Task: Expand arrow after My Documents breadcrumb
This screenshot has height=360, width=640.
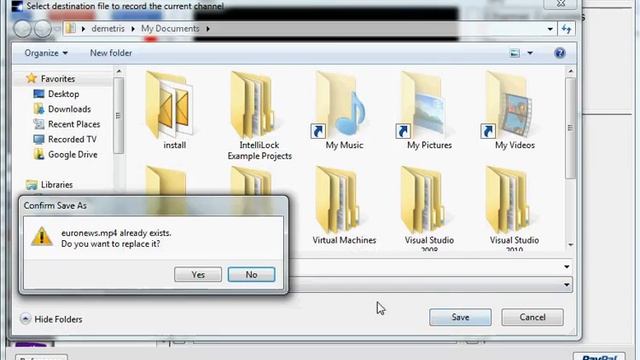Action: pos(208,29)
